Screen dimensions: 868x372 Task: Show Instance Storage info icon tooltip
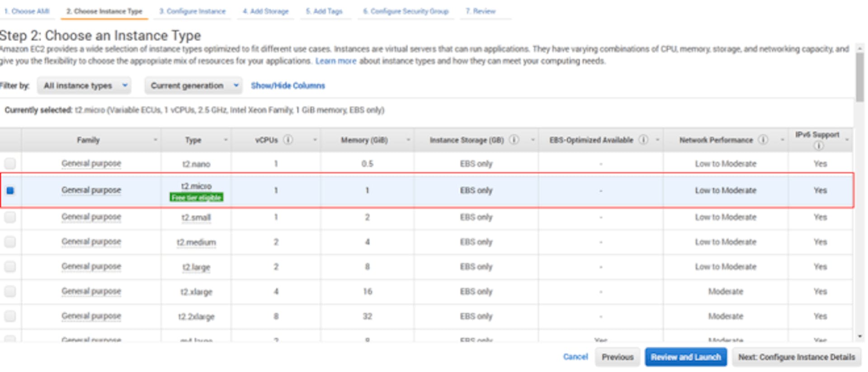[x=514, y=140]
